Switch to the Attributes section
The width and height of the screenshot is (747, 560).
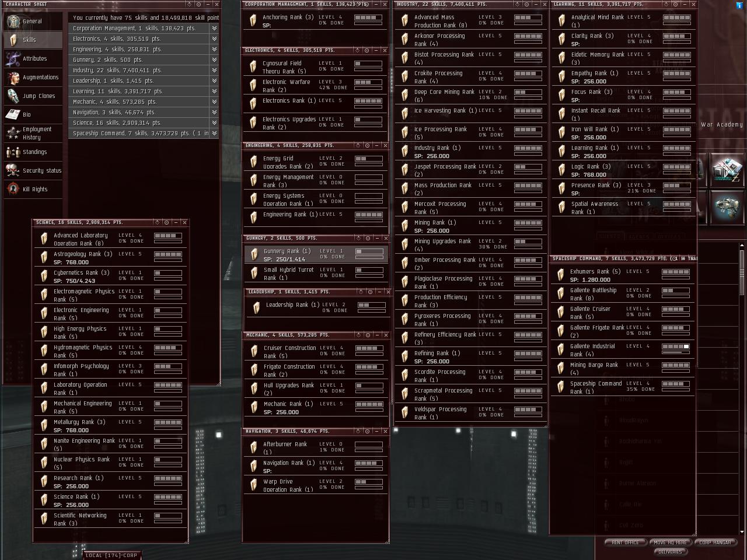click(x=33, y=58)
